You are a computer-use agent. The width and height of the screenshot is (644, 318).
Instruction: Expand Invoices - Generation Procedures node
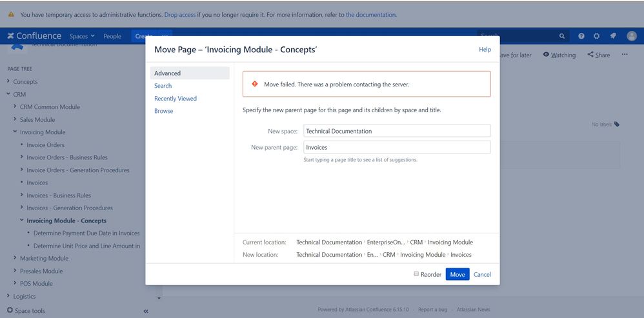[x=22, y=207]
